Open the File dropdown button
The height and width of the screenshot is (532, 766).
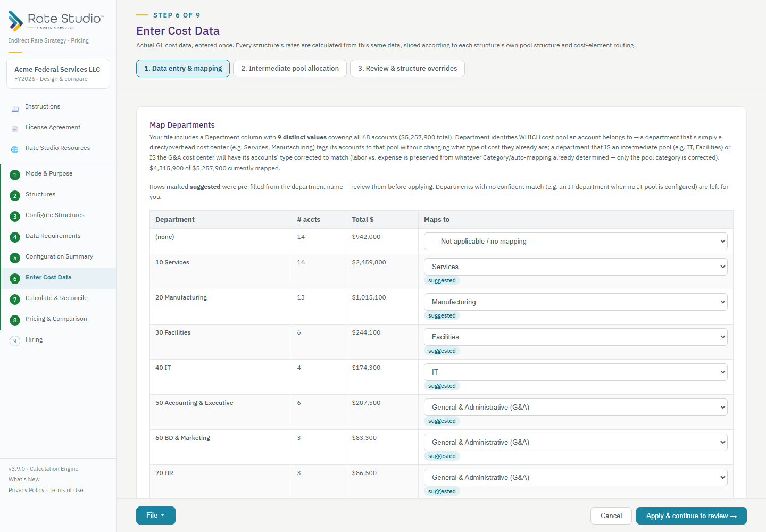[x=156, y=516]
